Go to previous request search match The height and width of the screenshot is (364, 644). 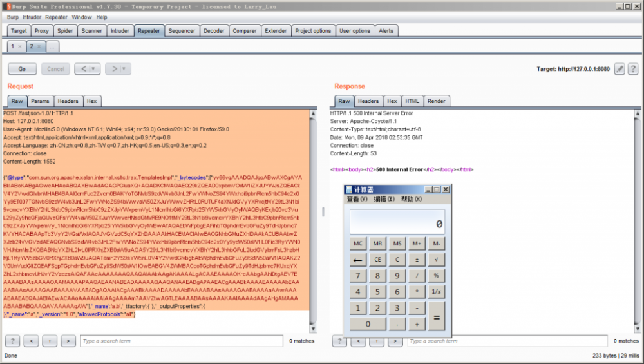[x=31, y=341]
